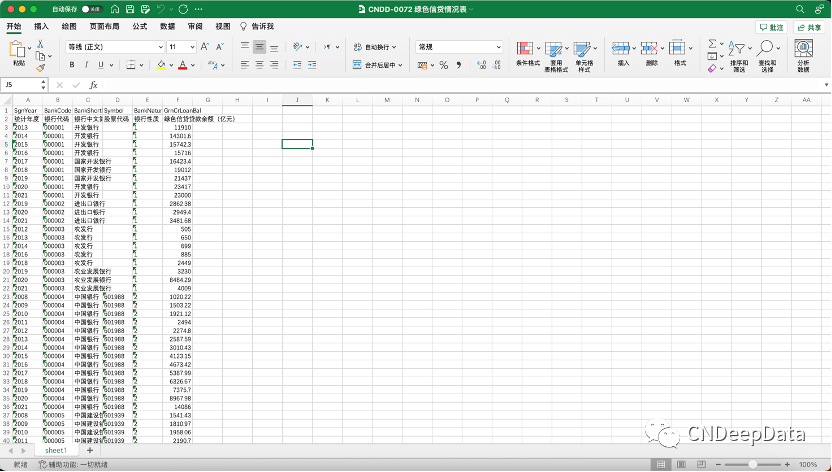This screenshot has height=472, width=832.
Task: Click the 套用表格格式 Format as Table button
Action: click(556, 57)
